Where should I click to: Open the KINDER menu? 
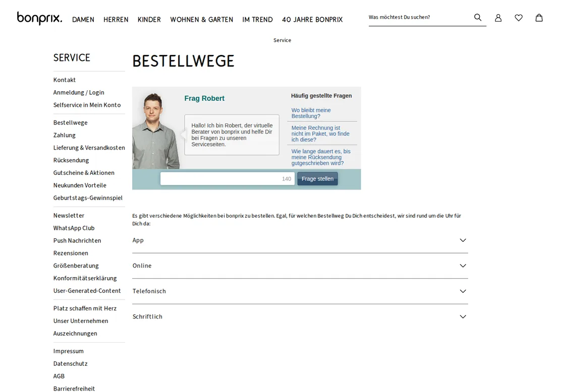(x=149, y=20)
